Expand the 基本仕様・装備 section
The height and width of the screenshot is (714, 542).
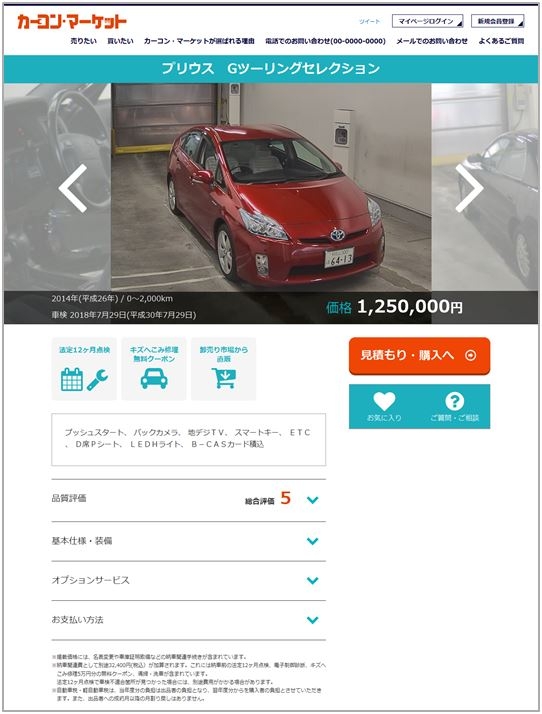pos(189,541)
